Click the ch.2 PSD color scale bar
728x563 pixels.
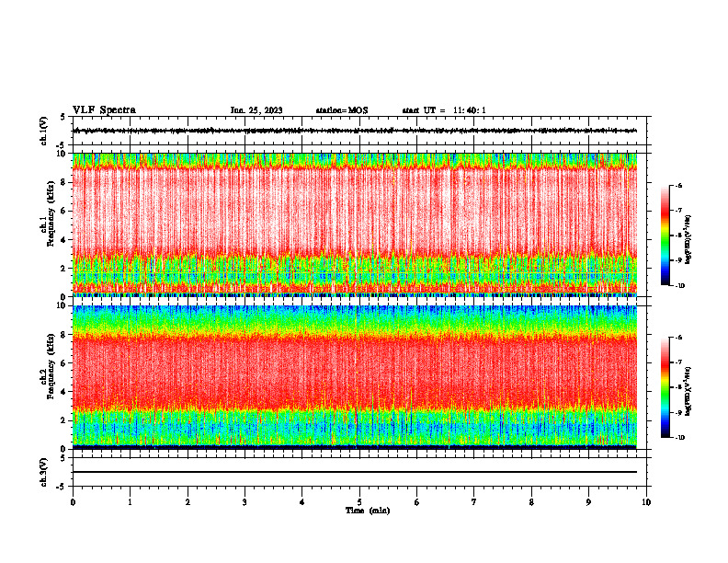pyautogui.click(x=665, y=387)
